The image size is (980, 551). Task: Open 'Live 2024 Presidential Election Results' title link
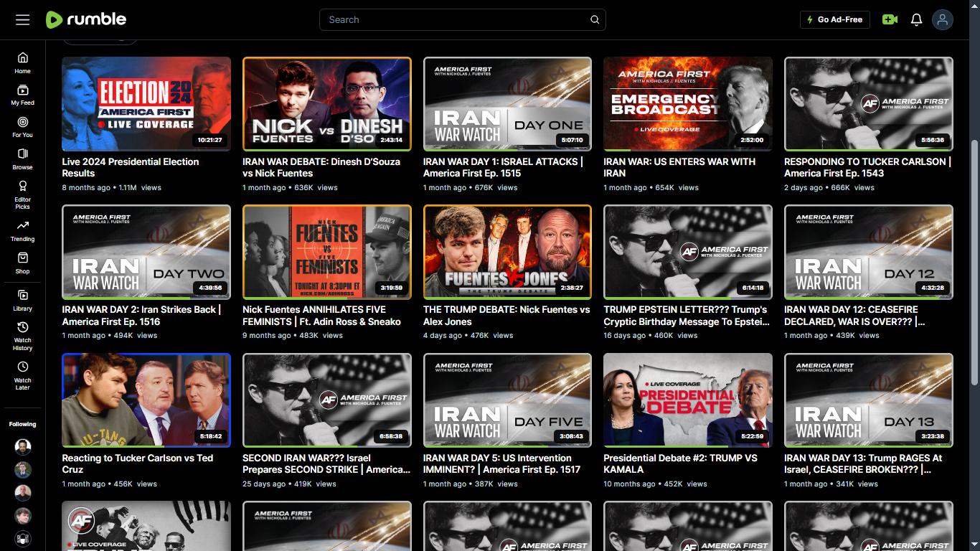pyautogui.click(x=131, y=167)
